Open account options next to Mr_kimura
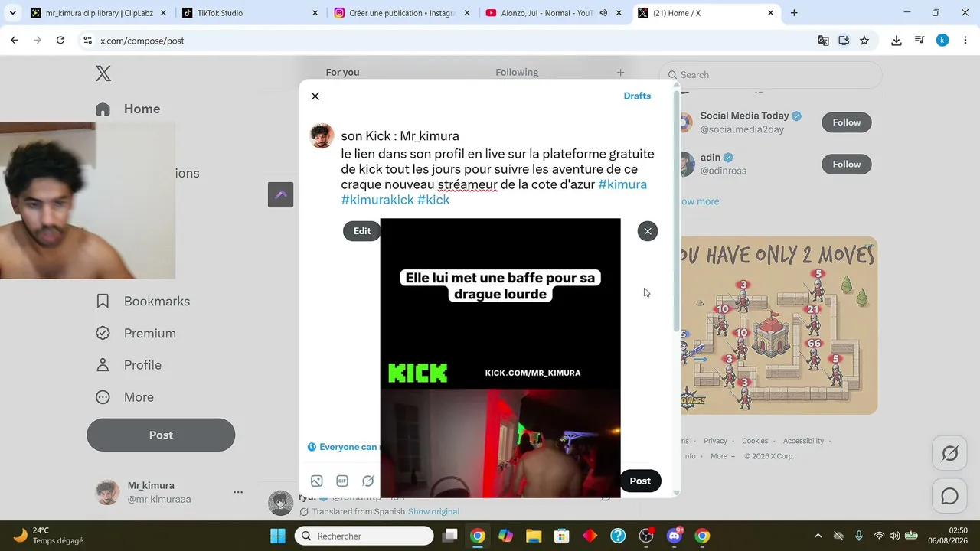The height and width of the screenshot is (551, 980). [x=238, y=492]
